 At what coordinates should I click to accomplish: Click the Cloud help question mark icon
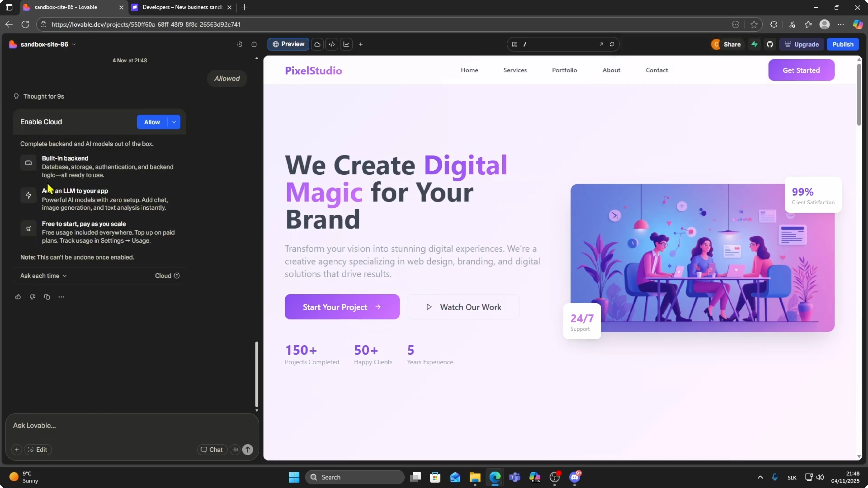click(177, 276)
